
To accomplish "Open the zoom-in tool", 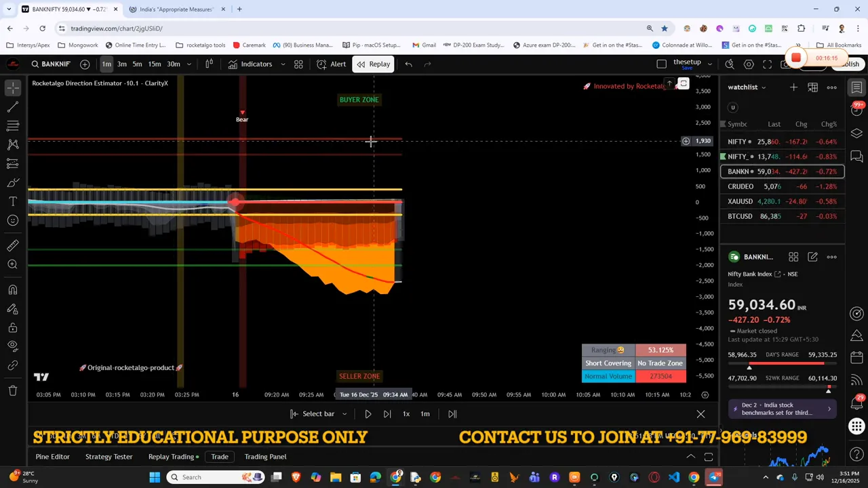I will [x=12, y=264].
